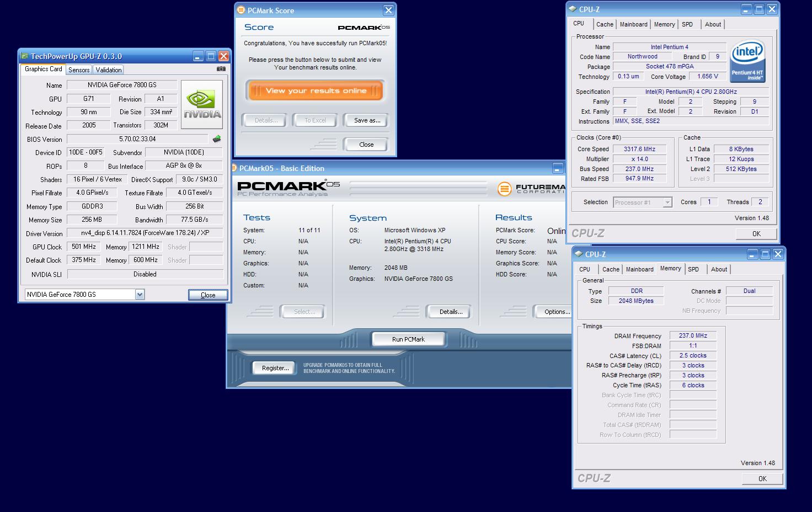The height and width of the screenshot is (512, 812).
Task: Click the Register... button
Action: [x=275, y=368]
